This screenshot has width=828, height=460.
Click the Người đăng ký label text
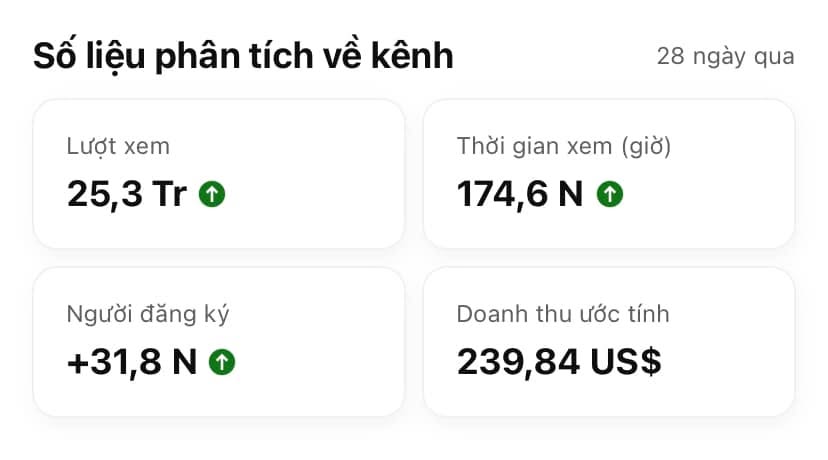pyautogui.click(x=148, y=315)
